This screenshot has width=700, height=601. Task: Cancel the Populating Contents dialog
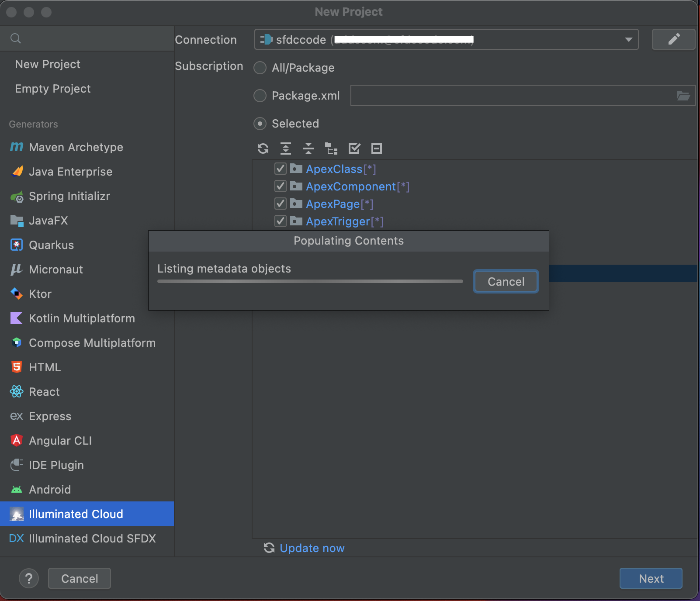click(x=506, y=282)
